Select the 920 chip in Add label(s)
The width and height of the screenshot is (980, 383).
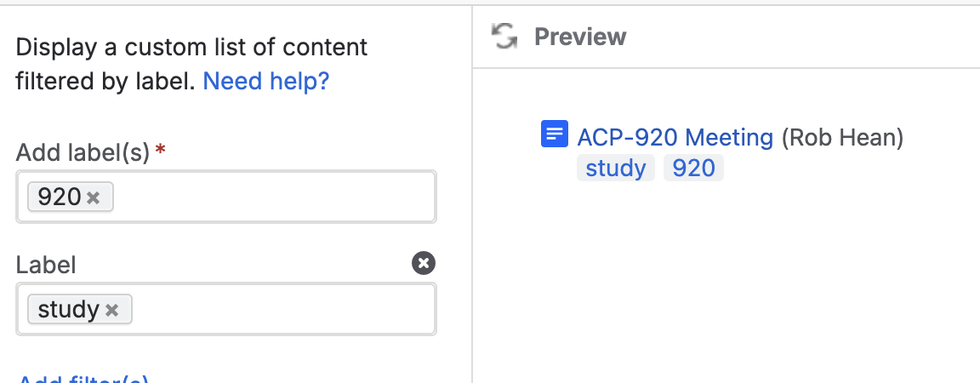point(59,197)
